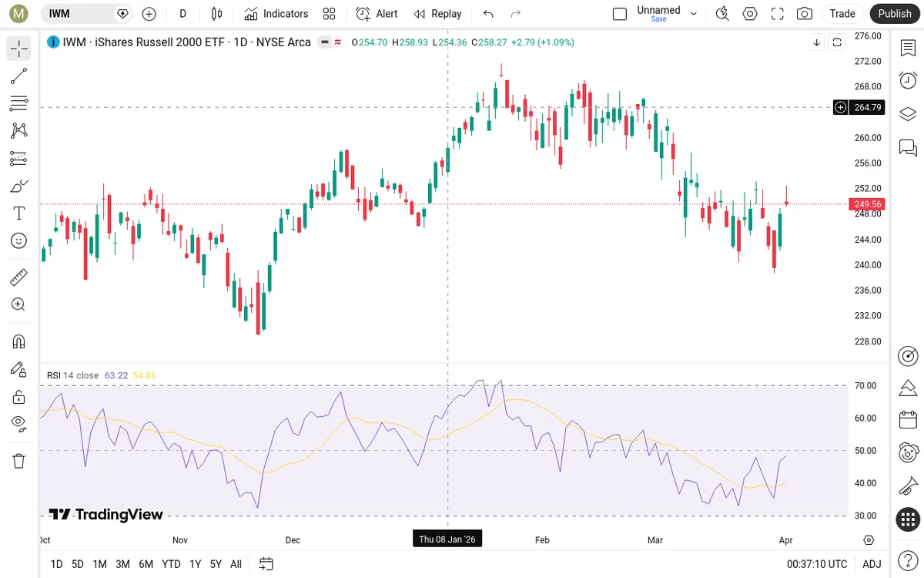924x578 pixels.
Task: Open the emoji icons tool
Action: coord(19,241)
